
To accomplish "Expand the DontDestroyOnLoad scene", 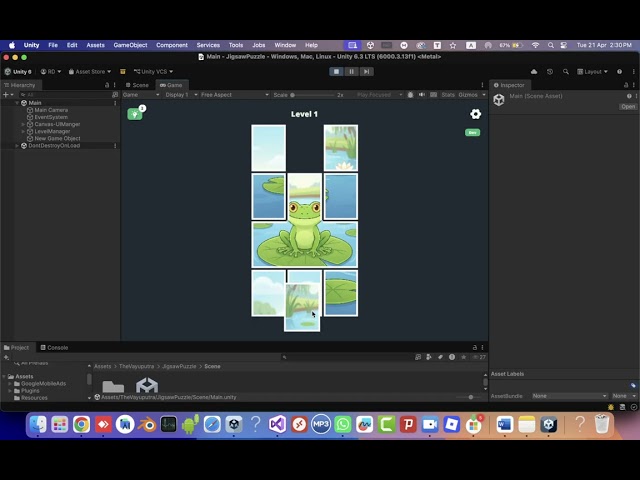I will 17,146.
